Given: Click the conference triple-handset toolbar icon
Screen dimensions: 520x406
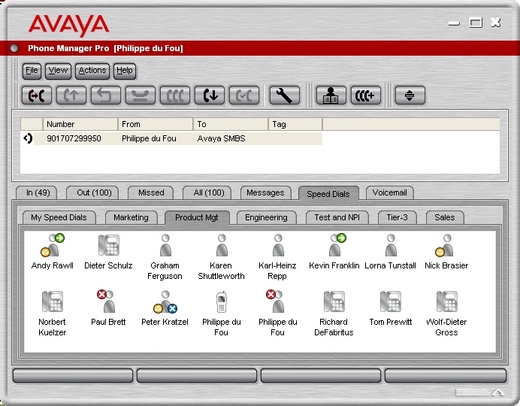Looking at the screenshot, I should tap(175, 95).
